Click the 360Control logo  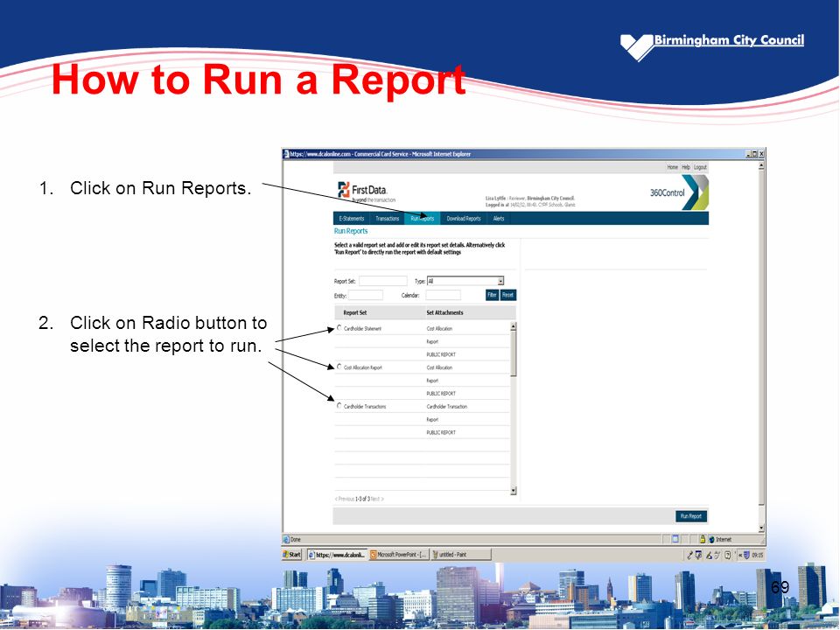pyautogui.click(x=679, y=192)
